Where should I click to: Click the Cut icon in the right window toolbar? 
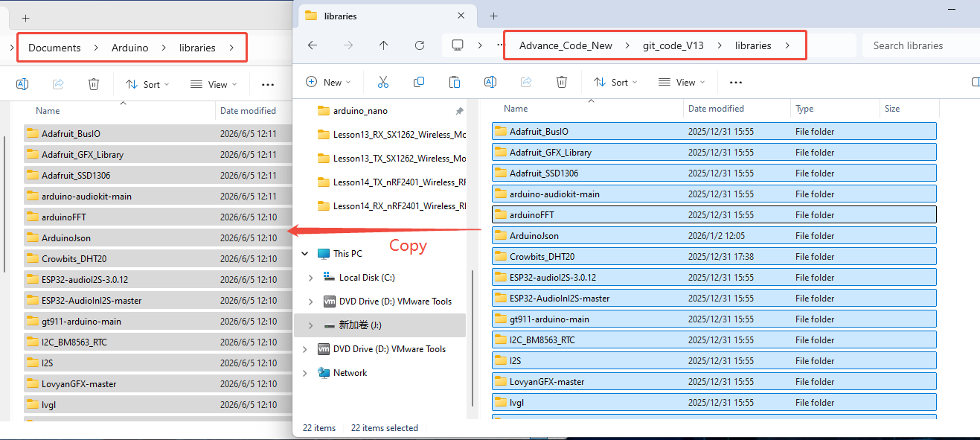tap(383, 82)
